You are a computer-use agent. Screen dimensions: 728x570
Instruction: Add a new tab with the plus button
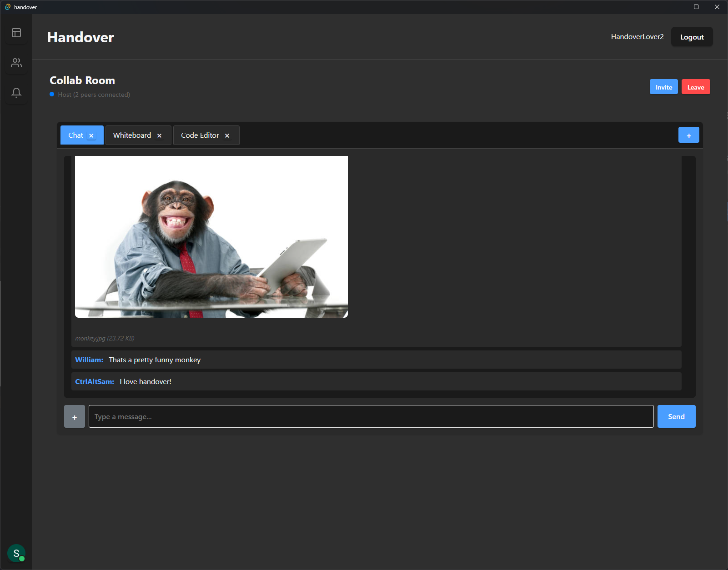tap(688, 135)
